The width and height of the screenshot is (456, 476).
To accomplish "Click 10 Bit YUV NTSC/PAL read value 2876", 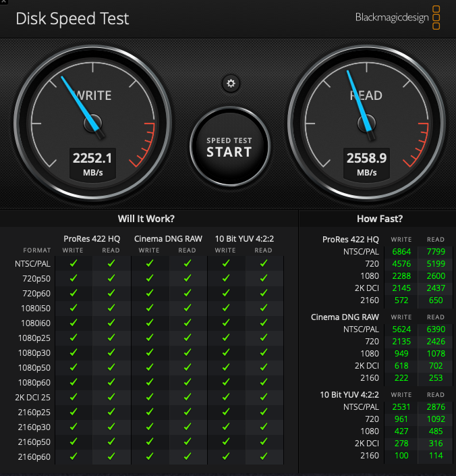I will [x=436, y=407].
